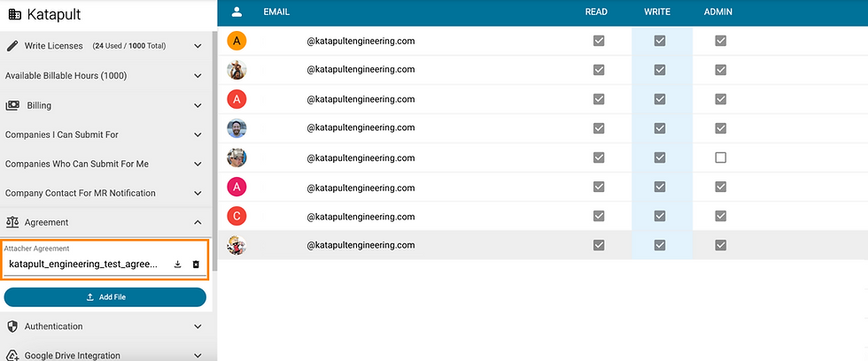Click the WRITE column header
Image resolution: width=868 pixels, height=361 pixels.
[x=657, y=12]
